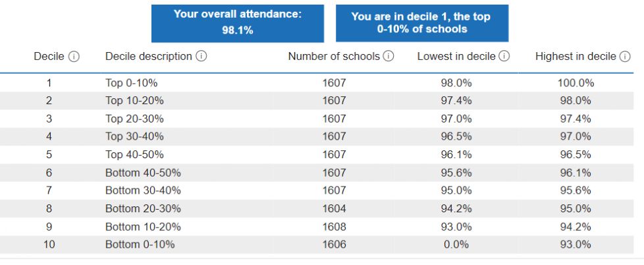Click the Number of schools header

(334, 56)
